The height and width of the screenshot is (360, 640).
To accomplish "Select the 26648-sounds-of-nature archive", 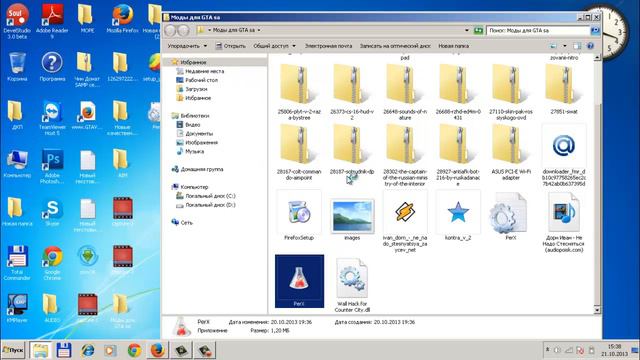I will coord(405,93).
